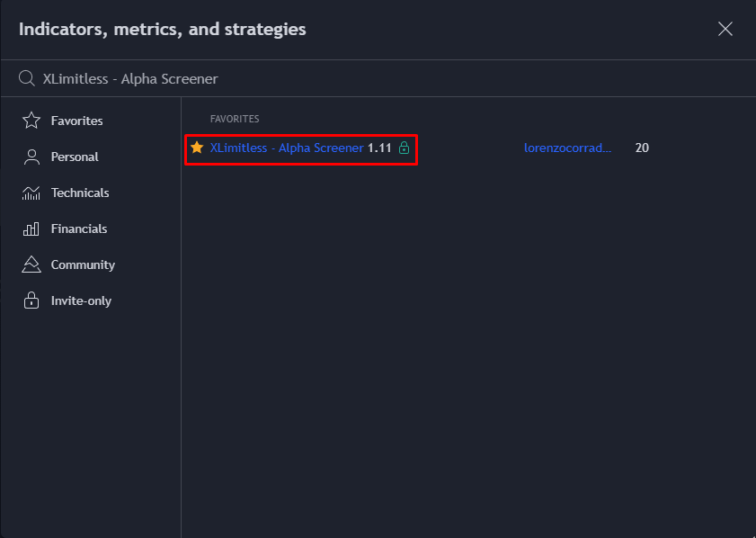Click the search magnifier icon
This screenshot has height=538, width=756.
[x=27, y=78]
